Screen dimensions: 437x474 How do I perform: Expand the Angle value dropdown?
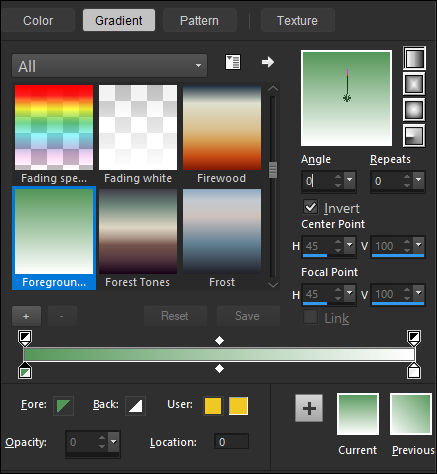[349, 181]
